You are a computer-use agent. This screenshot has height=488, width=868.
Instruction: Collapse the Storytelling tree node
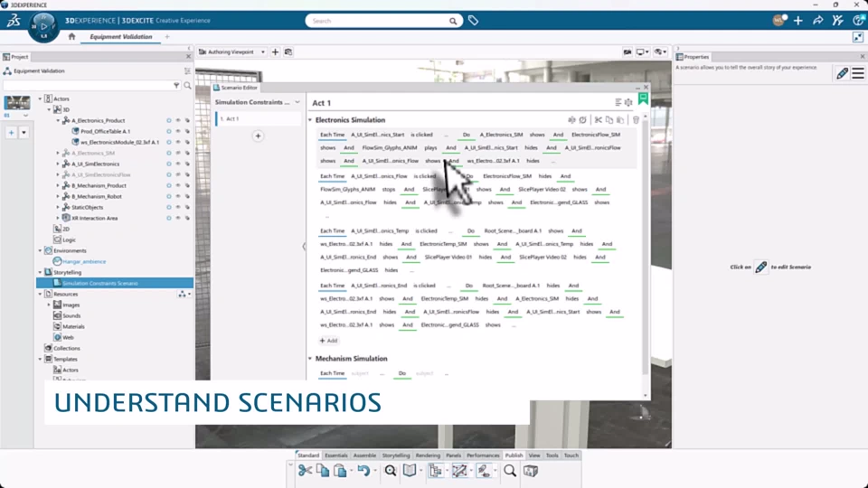[40, 272]
